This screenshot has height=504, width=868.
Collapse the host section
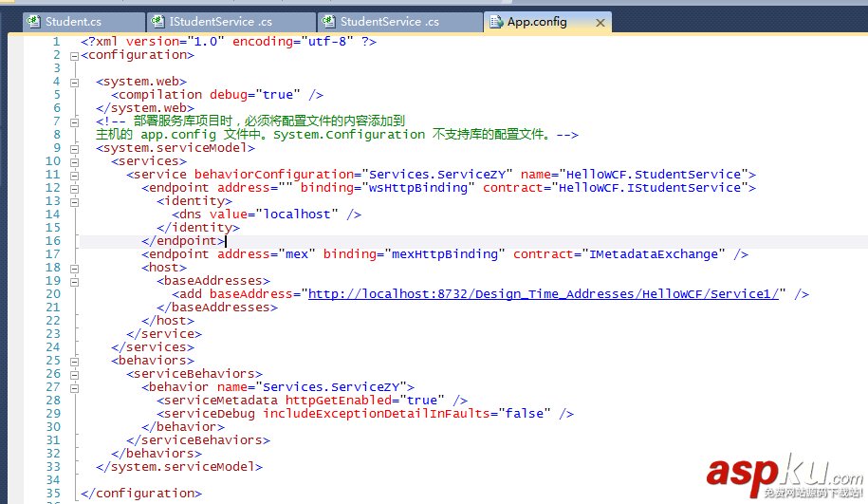tap(74, 268)
